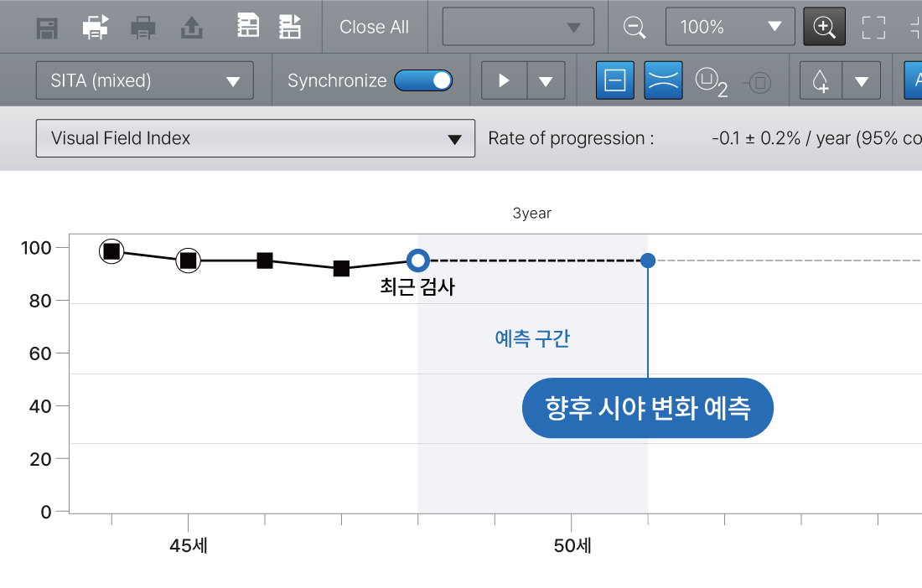This screenshot has height=588, width=922.
Task: Click the fullscreen brackets icon
Action: 873,27
